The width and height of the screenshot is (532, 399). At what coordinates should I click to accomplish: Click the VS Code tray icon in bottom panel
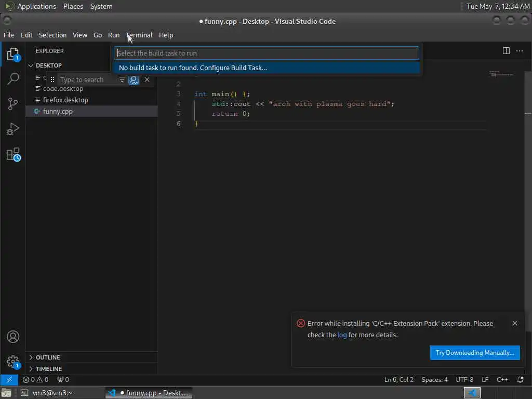click(x=472, y=393)
